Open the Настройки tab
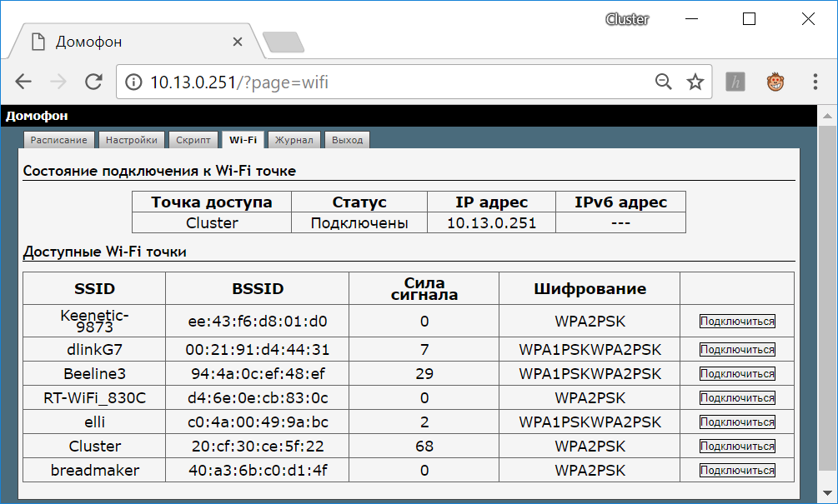Screen dimensions: 838x504 132,139
